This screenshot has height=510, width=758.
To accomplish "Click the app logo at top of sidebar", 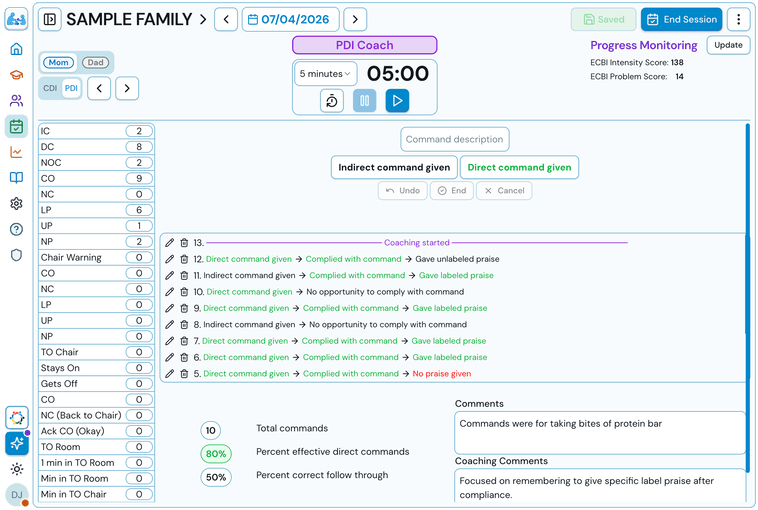I will (16, 19).
